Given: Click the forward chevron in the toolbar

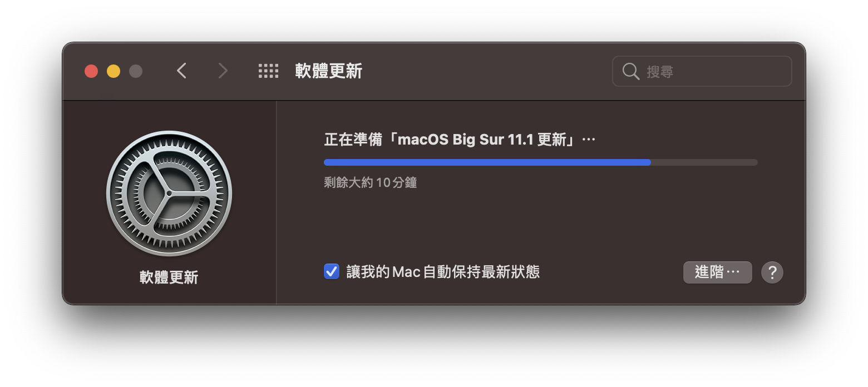Looking at the screenshot, I should (x=223, y=71).
